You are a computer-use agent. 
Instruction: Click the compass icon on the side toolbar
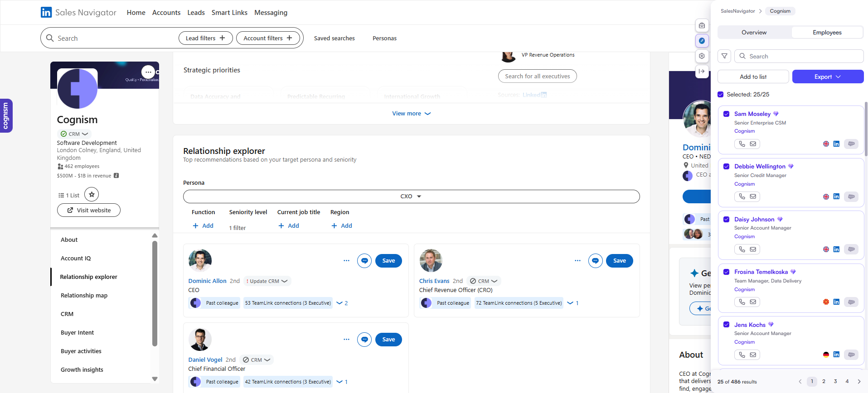coord(702,41)
